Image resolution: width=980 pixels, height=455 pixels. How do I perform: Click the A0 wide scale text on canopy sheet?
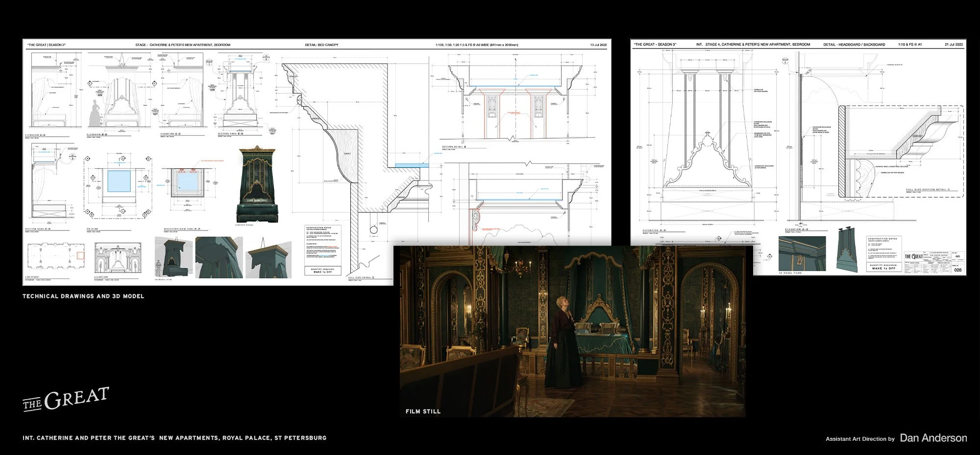[477, 45]
